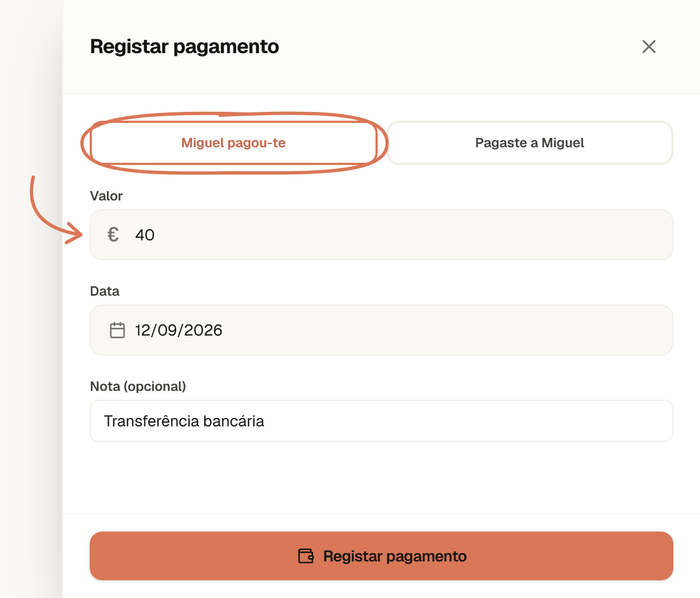Click the euro currency icon

[114, 235]
